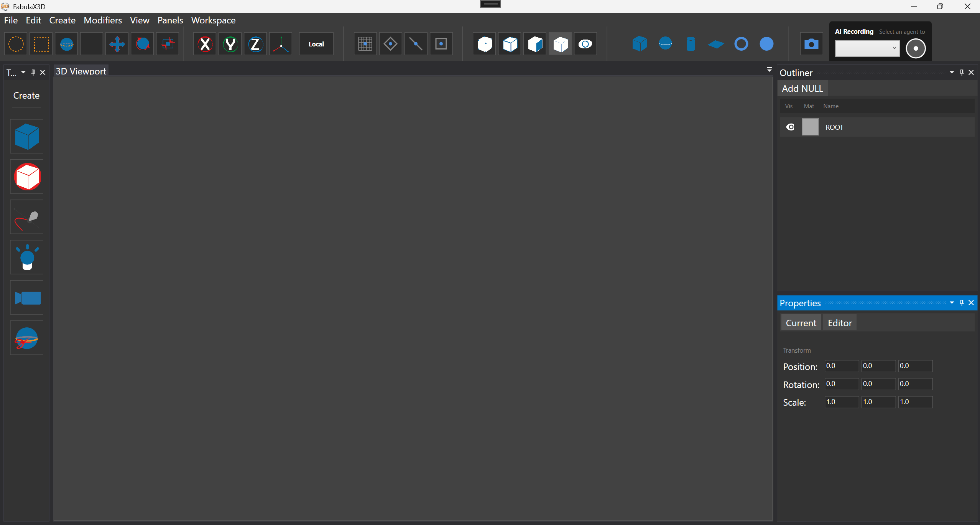
Task: Collapse the Outliner panel
Action: [952, 72]
